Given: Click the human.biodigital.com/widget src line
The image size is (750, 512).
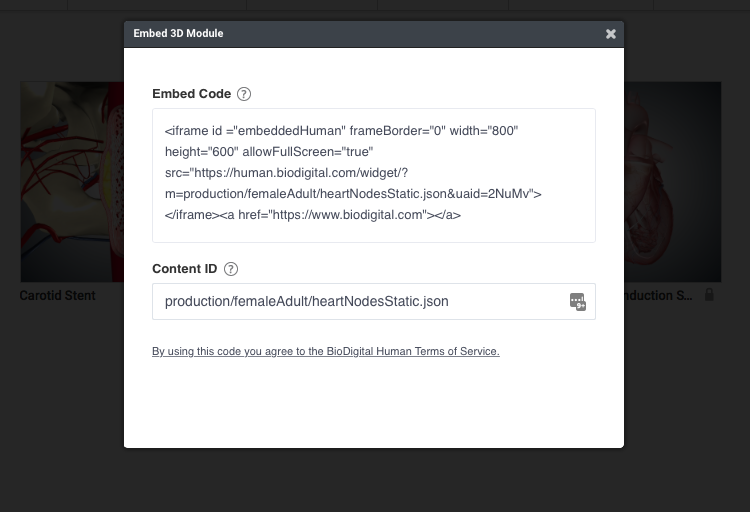Looking at the screenshot, I should click(x=286, y=173).
